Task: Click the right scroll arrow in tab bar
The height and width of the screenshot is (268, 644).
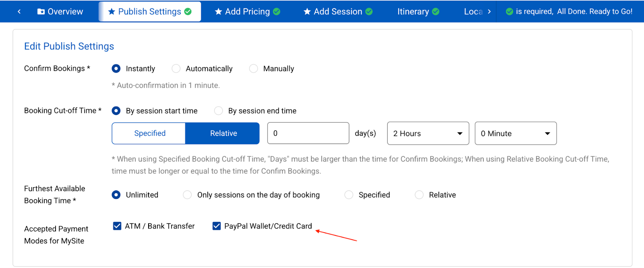Action: pyautogui.click(x=489, y=12)
